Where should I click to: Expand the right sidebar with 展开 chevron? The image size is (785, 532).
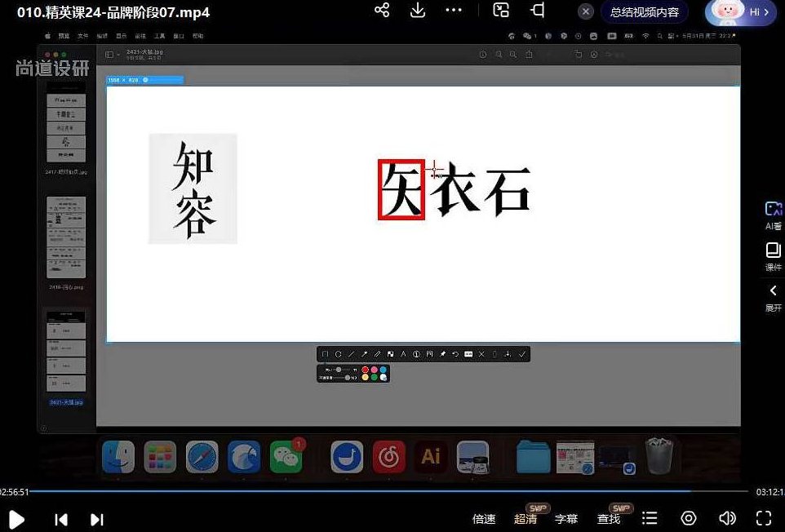coord(770,294)
